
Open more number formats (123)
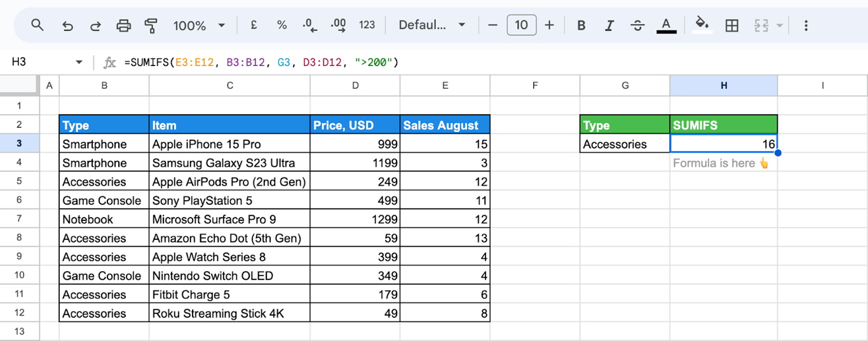point(367,25)
